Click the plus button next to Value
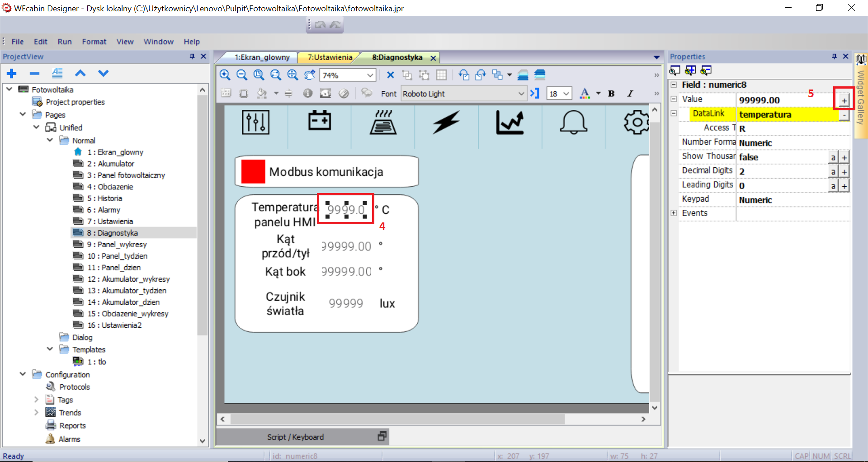This screenshot has height=462, width=868. click(844, 100)
